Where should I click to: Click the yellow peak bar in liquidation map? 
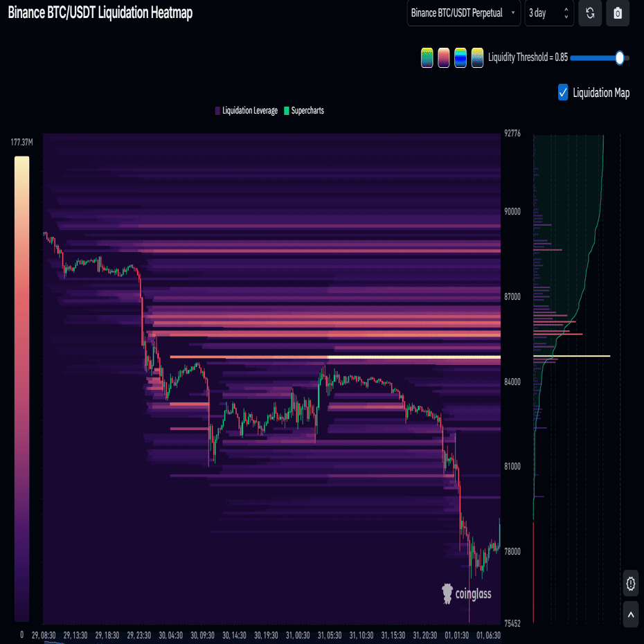point(572,356)
